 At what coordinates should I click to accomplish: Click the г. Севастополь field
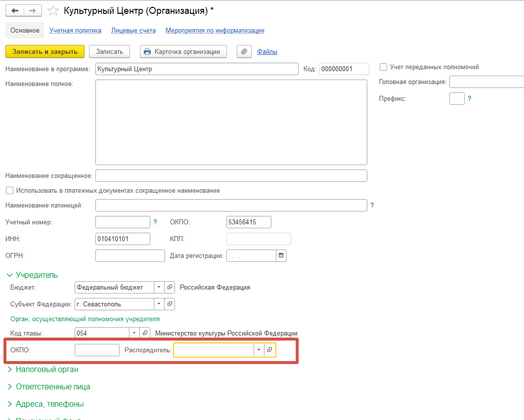(114, 304)
